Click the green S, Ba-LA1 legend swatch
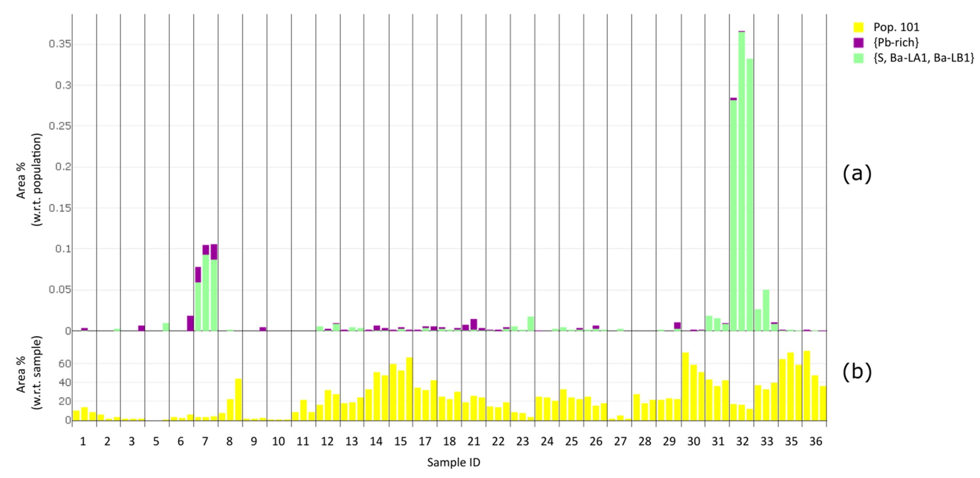The image size is (980, 478). pos(859,58)
